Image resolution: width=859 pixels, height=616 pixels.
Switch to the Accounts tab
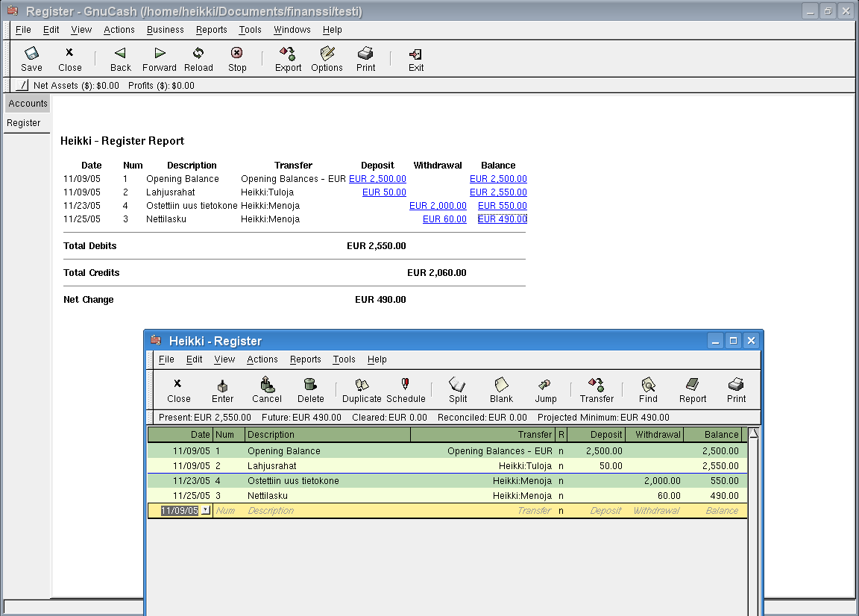[x=28, y=104]
